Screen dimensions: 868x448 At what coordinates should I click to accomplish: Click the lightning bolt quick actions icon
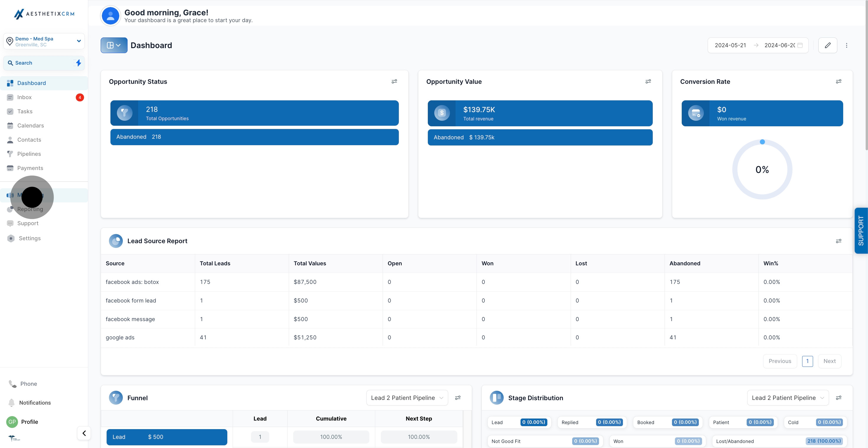(x=78, y=63)
